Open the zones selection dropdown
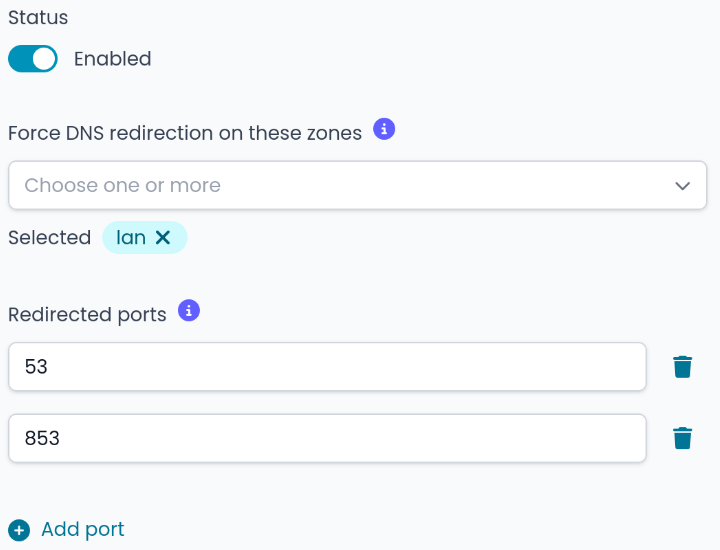This screenshot has width=720, height=550. [x=357, y=185]
